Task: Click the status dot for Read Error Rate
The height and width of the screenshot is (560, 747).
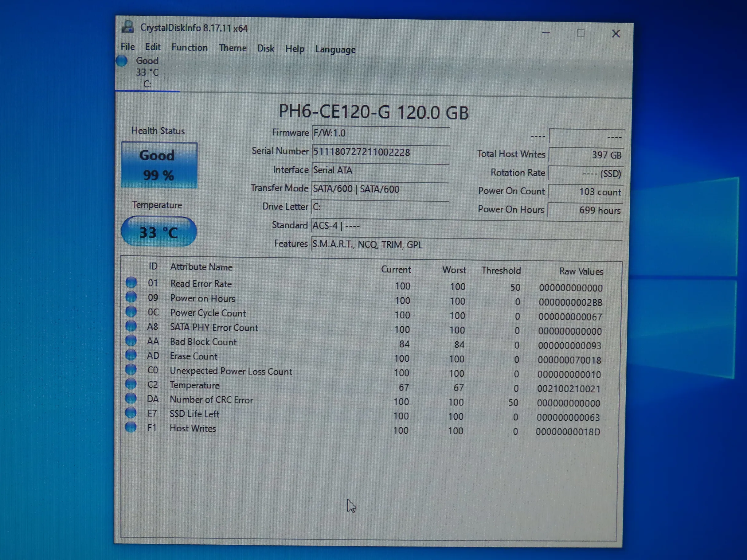Action: 131,282
